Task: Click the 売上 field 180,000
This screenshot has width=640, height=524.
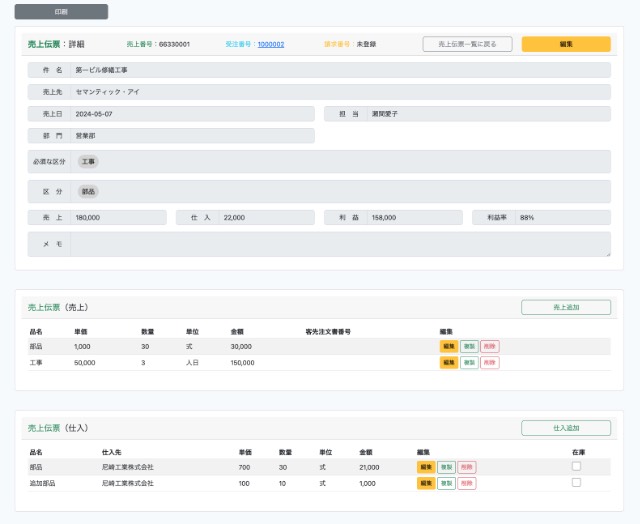Action: [118, 218]
